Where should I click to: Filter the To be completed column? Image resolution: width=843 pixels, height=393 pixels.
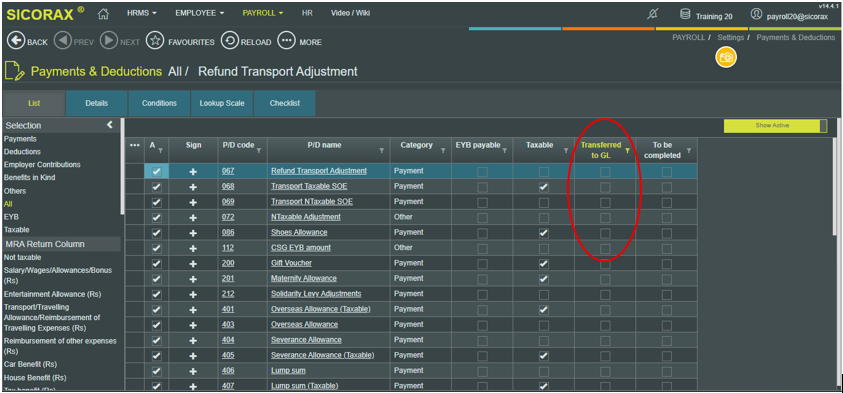click(x=689, y=151)
